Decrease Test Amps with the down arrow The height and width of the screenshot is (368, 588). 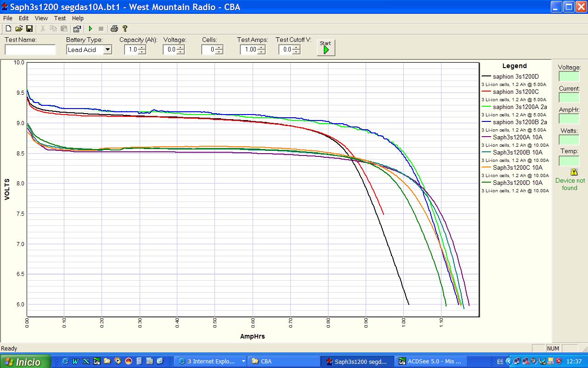pyautogui.click(x=261, y=52)
